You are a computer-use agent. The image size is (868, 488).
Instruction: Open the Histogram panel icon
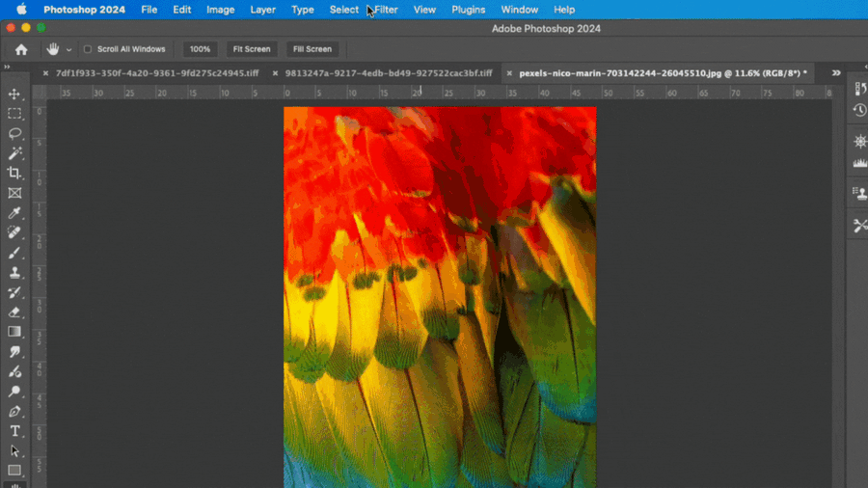tap(859, 163)
